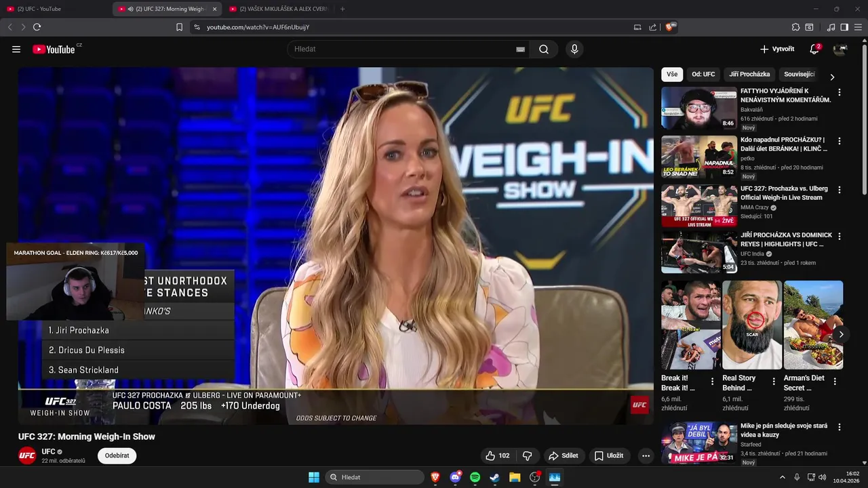868x488 pixels.
Task: Open Discord from the taskbar
Action: click(x=455, y=477)
